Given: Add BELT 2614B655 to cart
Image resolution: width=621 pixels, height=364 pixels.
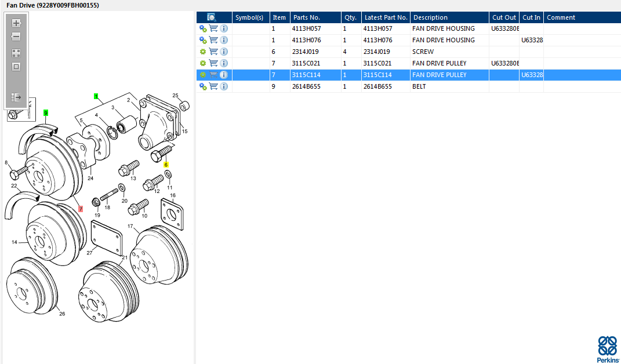Looking at the screenshot, I should (213, 86).
